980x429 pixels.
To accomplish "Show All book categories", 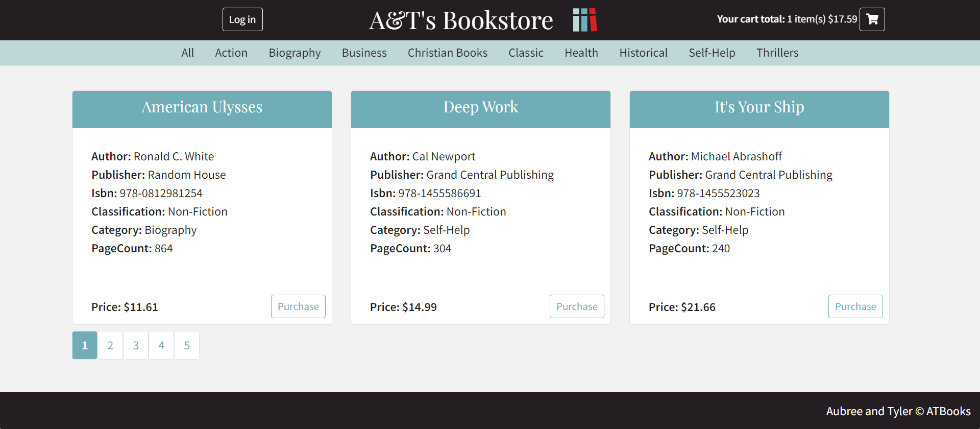I will pos(188,53).
